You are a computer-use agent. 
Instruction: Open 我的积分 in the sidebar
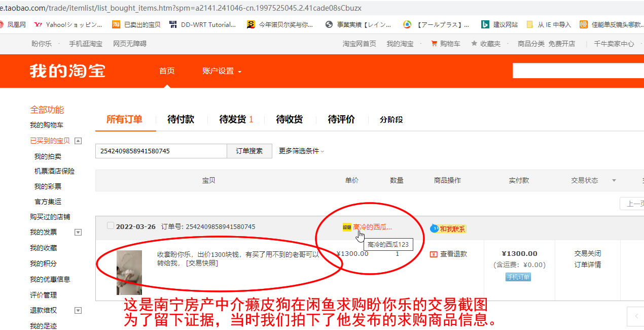click(44, 263)
